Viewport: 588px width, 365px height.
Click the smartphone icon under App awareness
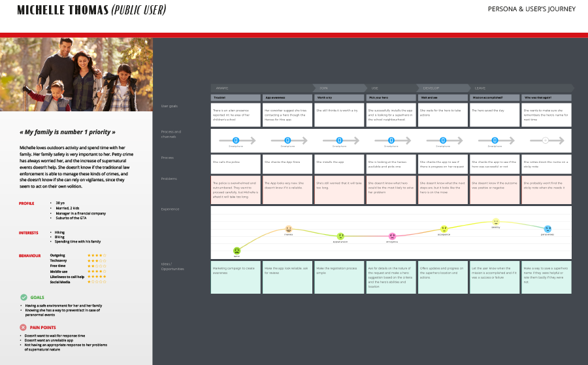point(287,140)
